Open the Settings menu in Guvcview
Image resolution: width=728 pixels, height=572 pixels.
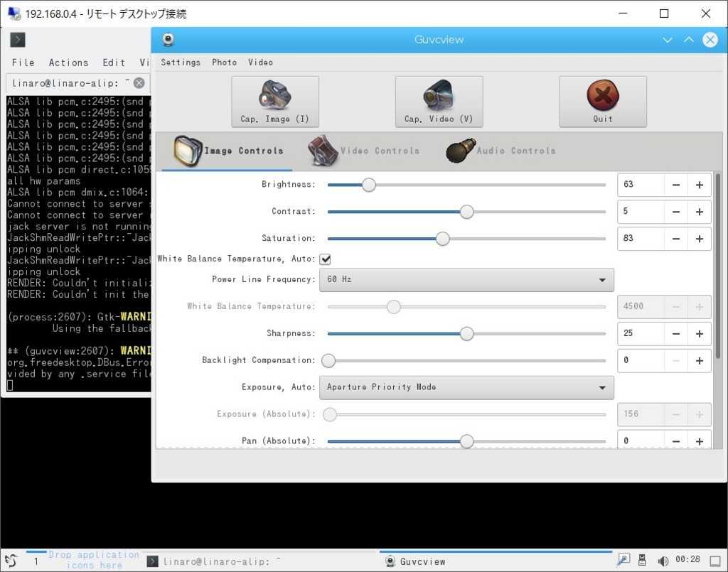point(181,62)
